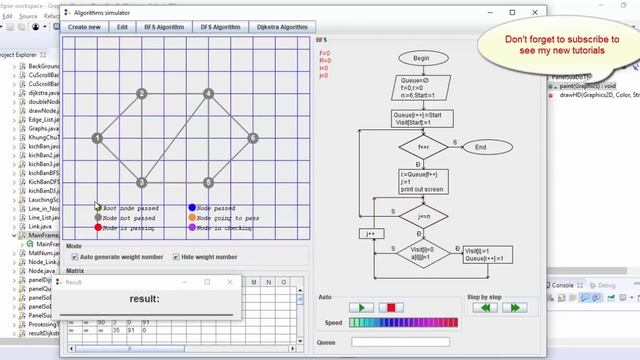Click the blue 'Node passed' legend dot
The width and height of the screenshot is (640, 360).
(x=192, y=207)
